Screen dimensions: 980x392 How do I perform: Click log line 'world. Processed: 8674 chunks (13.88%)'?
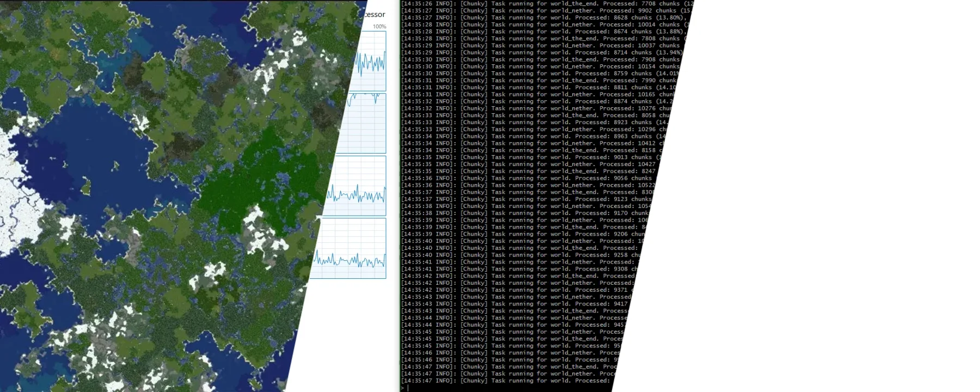(543, 32)
